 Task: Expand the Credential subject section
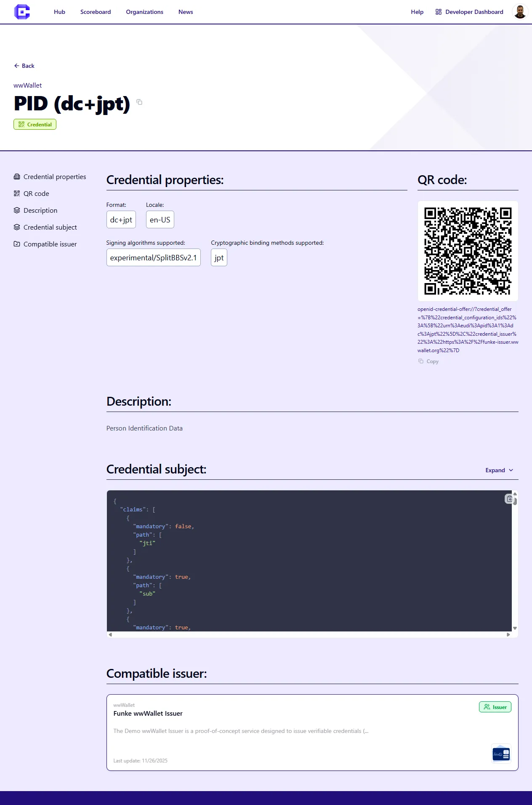[x=499, y=470]
